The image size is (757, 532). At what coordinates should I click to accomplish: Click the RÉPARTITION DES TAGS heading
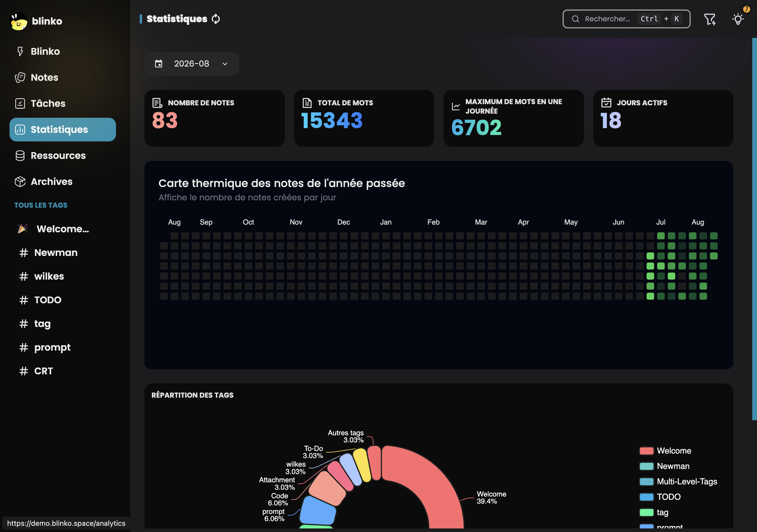[192, 395]
